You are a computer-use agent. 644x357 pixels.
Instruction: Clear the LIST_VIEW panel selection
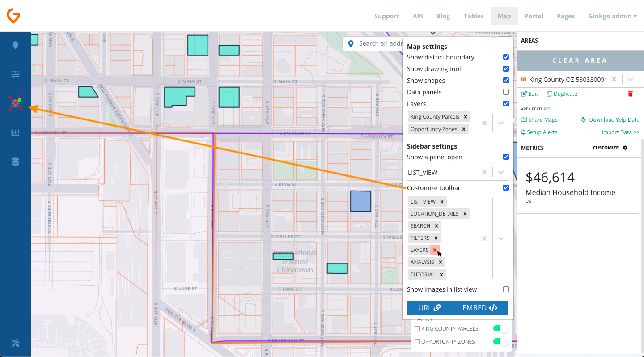[484, 173]
